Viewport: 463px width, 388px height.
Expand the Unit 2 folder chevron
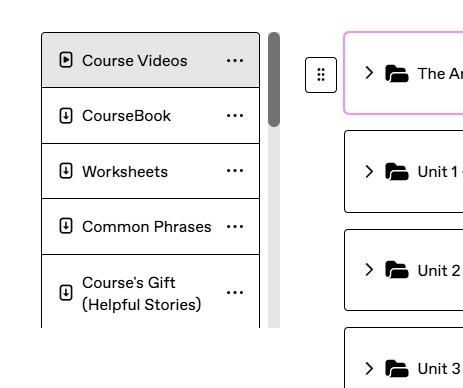[x=369, y=270]
